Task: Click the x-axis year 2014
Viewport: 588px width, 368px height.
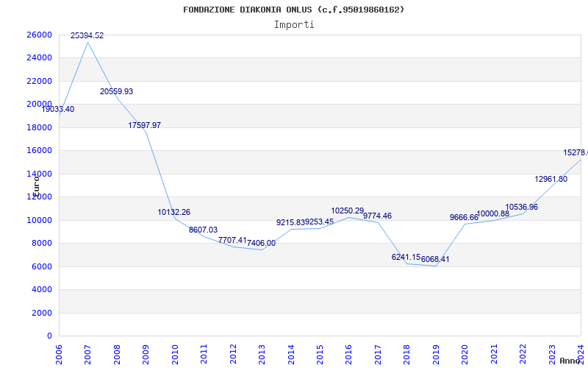Action: click(291, 354)
